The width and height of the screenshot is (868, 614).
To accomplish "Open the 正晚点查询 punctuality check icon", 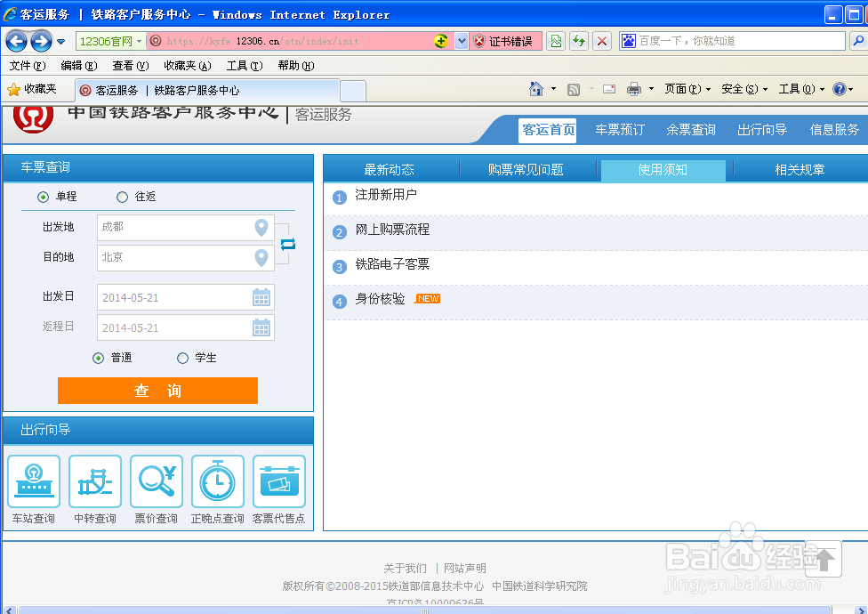I will pos(217,481).
